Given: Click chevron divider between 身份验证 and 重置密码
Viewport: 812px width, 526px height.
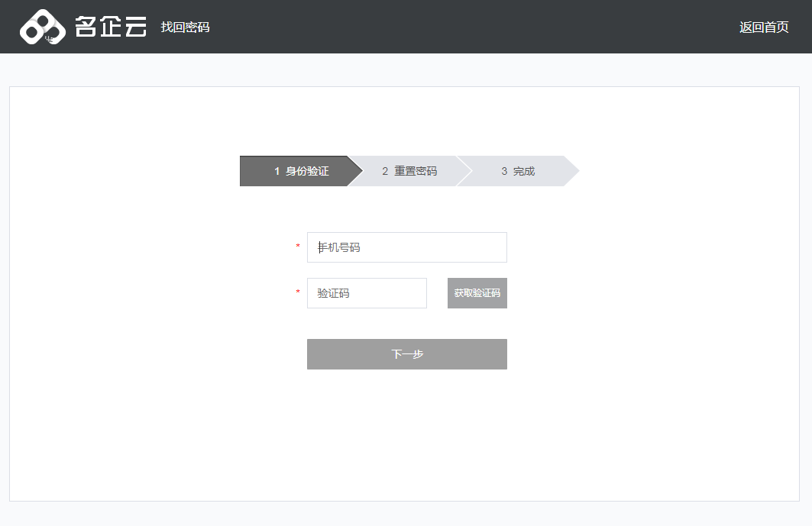Looking at the screenshot, I should pyautogui.click(x=356, y=171).
